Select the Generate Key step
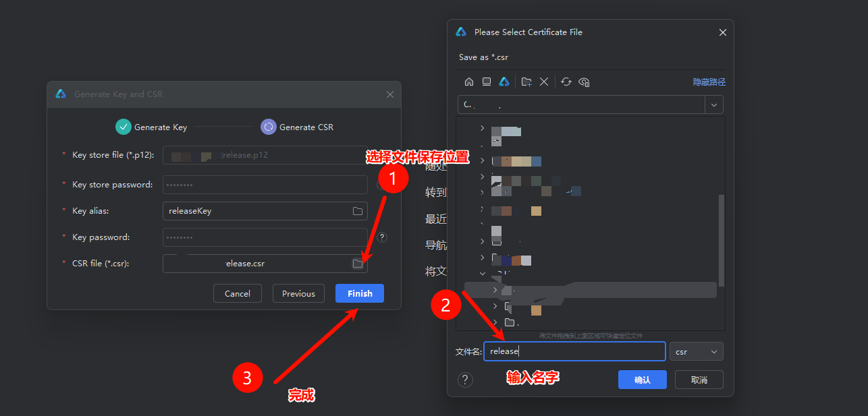This screenshot has width=868, height=416. coord(151,127)
